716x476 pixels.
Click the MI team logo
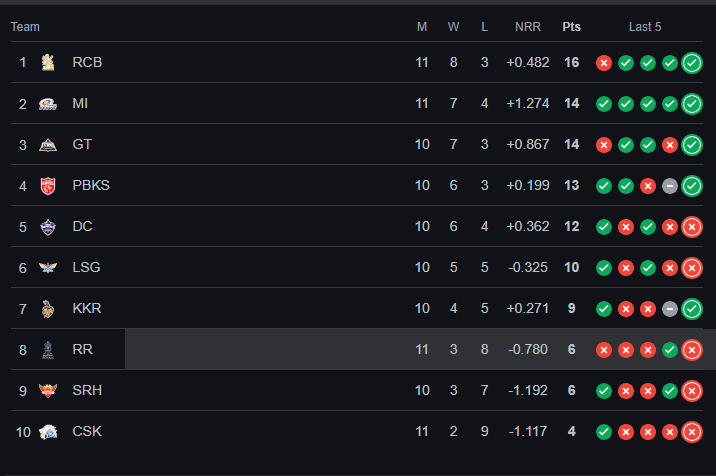tap(48, 104)
